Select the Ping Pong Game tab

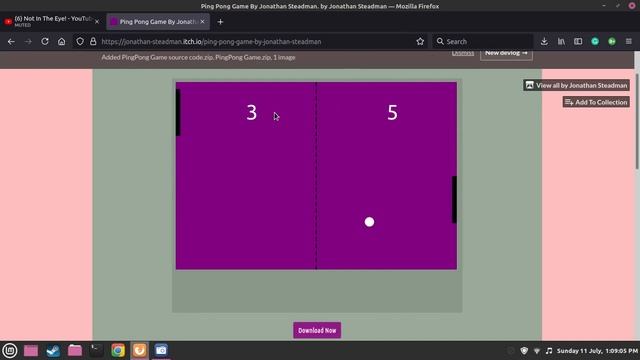click(158, 22)
